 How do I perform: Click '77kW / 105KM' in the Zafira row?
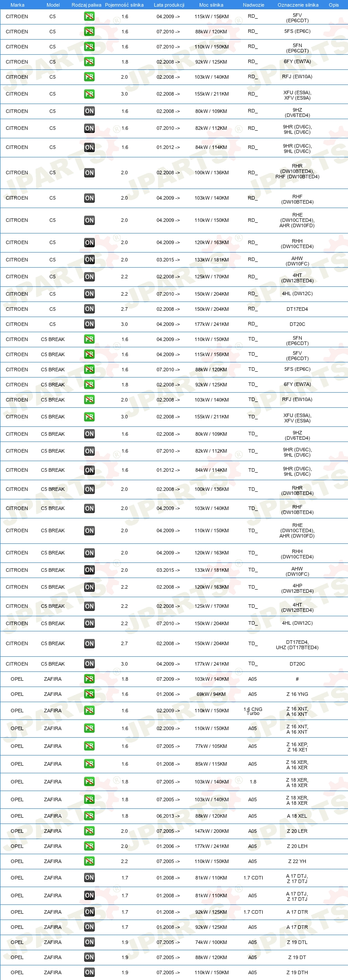211,746
